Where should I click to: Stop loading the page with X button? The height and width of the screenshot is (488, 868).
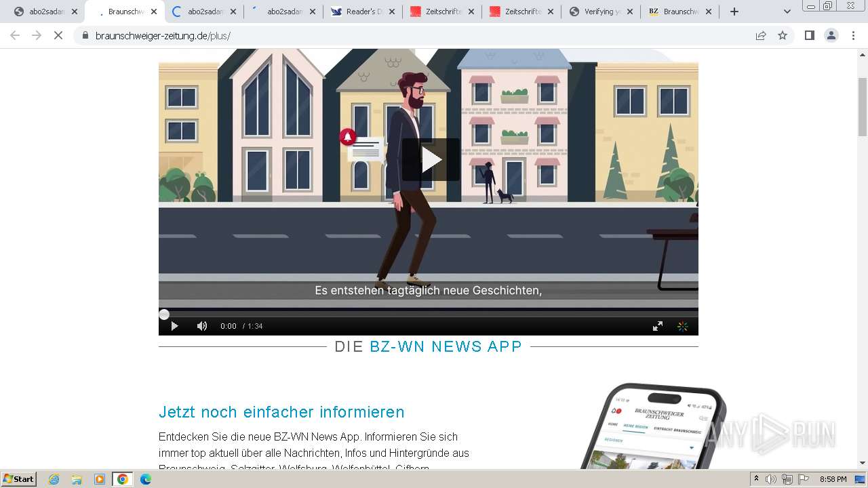(58, 35)
